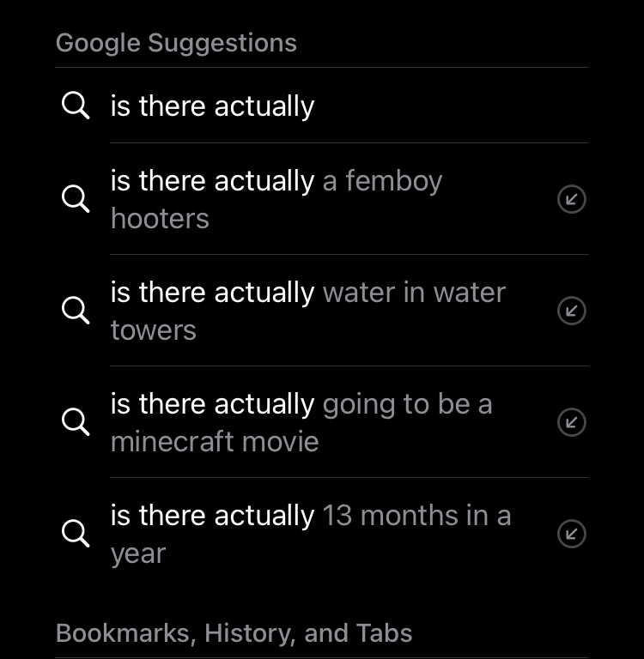The image size is (644, 659).
Task: Select 'is there actually a femboy hooters' suggestion
Action: (322, 199)
